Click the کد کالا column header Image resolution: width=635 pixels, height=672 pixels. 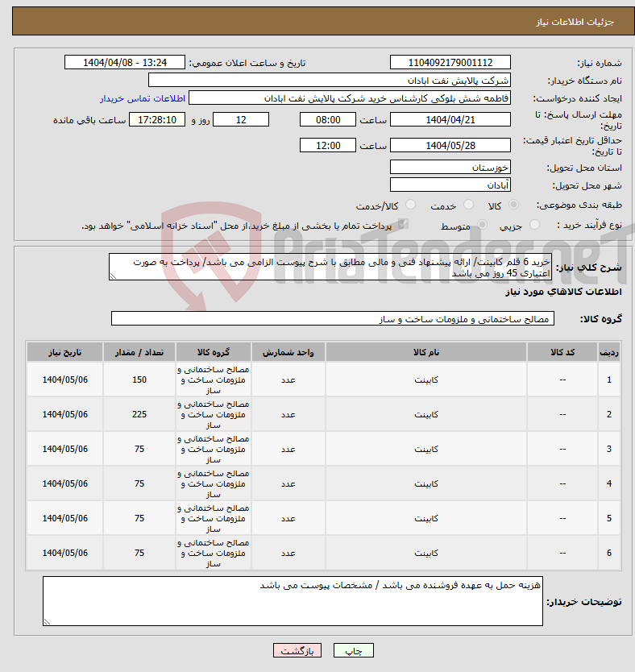562,352
